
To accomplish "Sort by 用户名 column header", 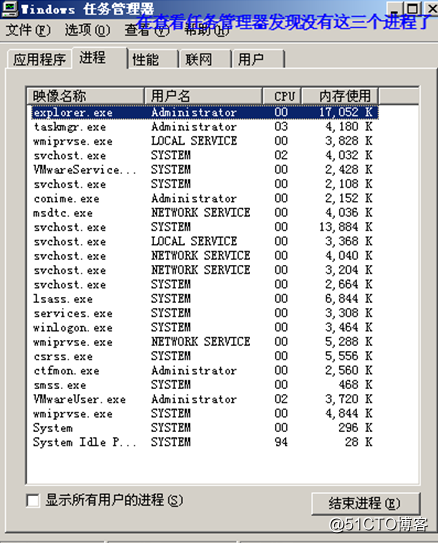I will pos(203,96).
